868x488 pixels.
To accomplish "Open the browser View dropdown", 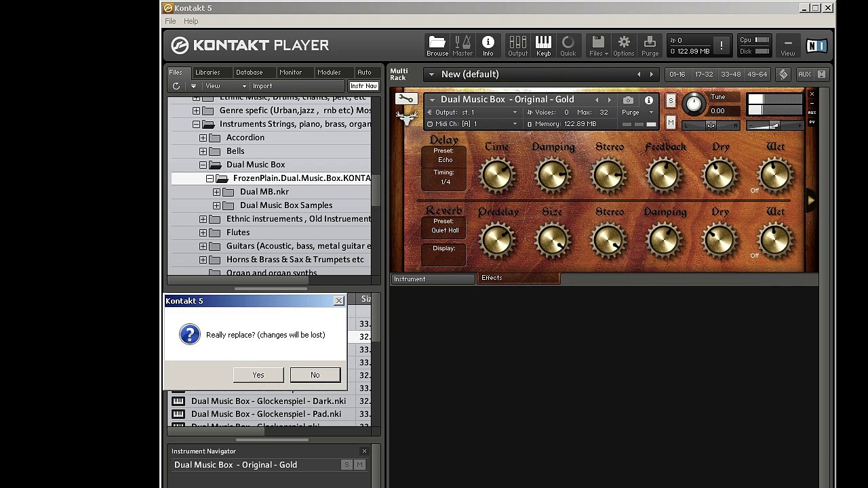I will pos(226,86).
